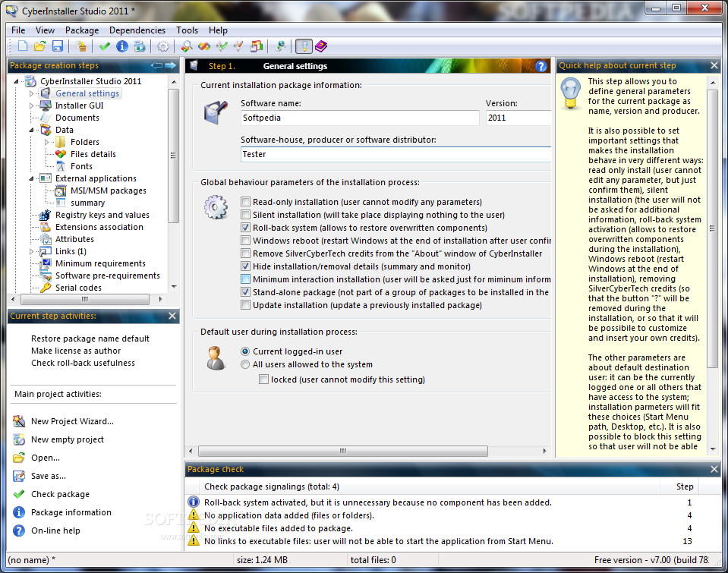Enable Minimum interaction installation checkbox
Image resolution: width=728 pixels, height=573 pixels.
coord(246,279)
